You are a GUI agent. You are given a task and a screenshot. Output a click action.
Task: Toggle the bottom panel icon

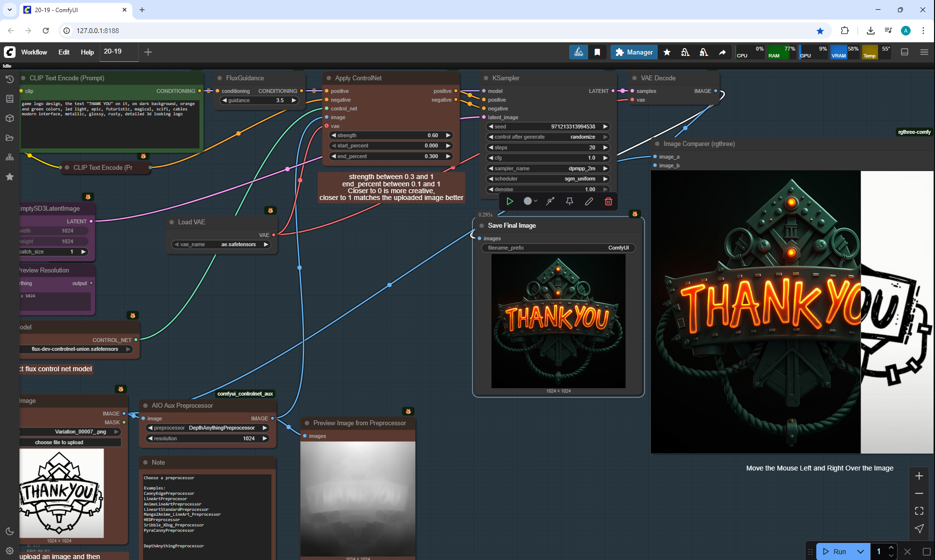click(x=904, y=52)
